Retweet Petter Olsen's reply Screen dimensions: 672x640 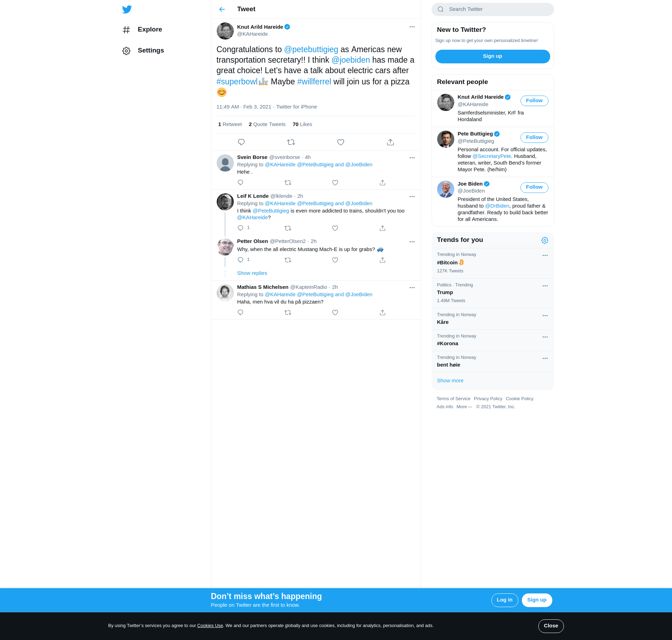(x=288, y=260)
